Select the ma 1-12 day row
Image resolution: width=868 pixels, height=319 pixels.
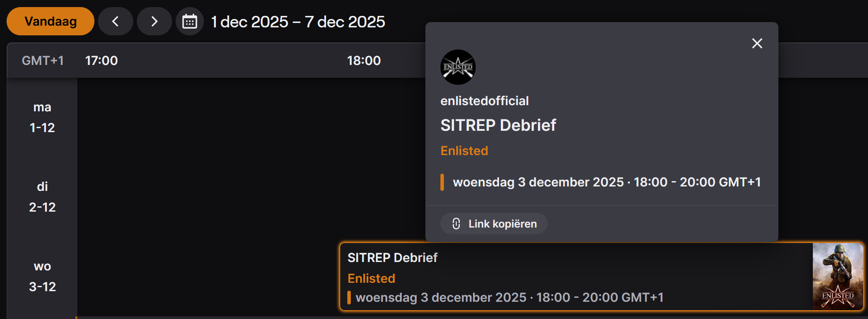pyautogui.click(x=42, y=118)
